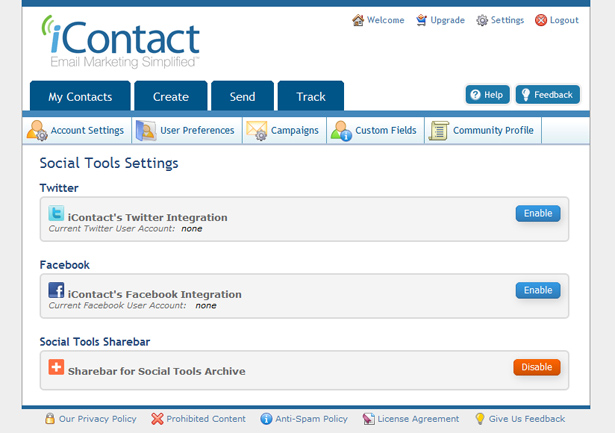Click the Welcome house icon
615x433 pixels.
pyautogui.click(x=358, y=20)
